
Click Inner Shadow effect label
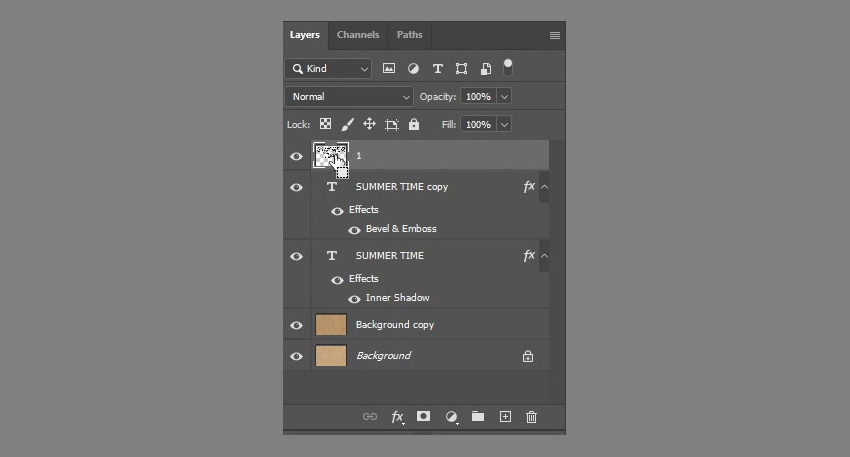click(397, 298)
